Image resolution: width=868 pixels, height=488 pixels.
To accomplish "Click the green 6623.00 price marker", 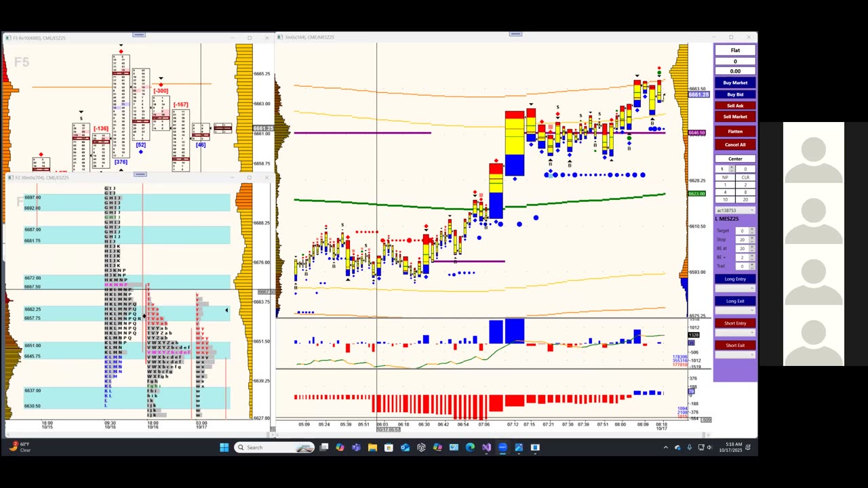I will (697, 194).
